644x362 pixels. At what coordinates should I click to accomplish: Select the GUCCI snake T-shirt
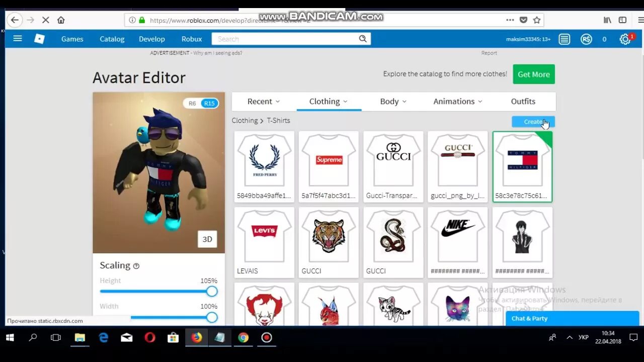(393, 242)
